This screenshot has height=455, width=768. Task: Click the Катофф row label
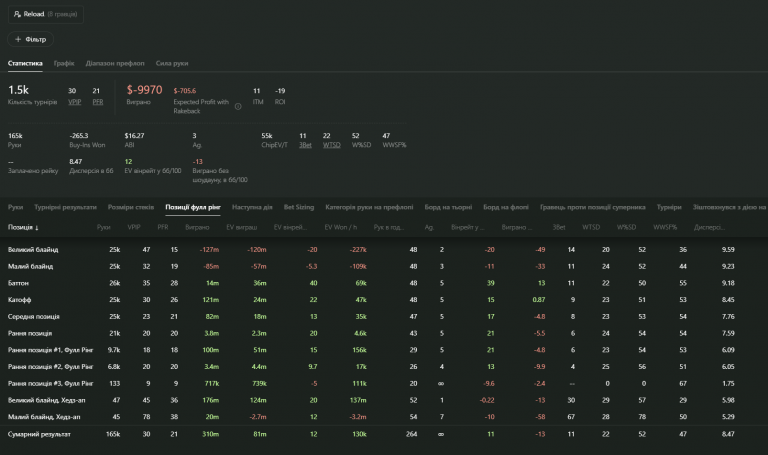click(20, 300)
